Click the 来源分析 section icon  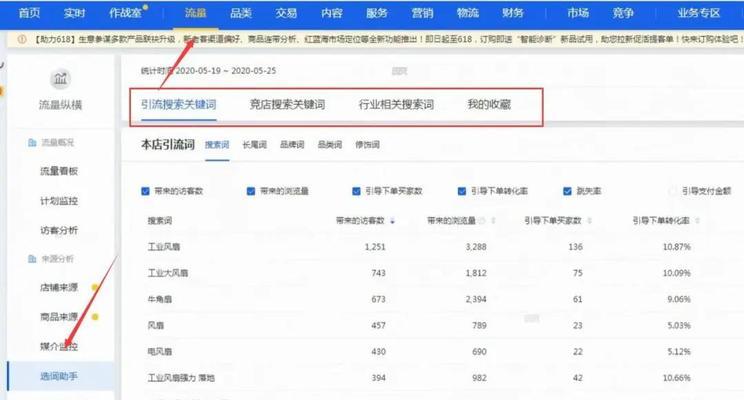[x=32, y=259]
